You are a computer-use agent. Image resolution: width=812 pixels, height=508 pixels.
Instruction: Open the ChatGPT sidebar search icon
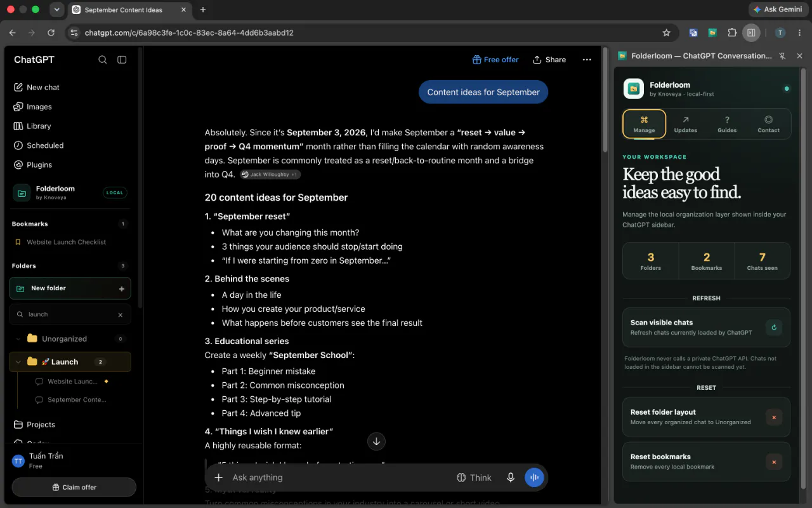pos(102,60)
